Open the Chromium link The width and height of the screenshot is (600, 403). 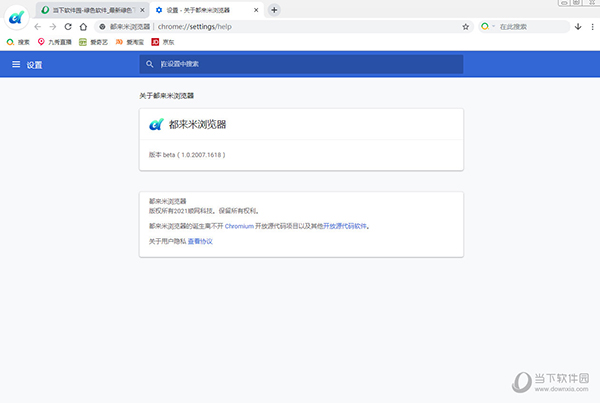click(239, 226)
